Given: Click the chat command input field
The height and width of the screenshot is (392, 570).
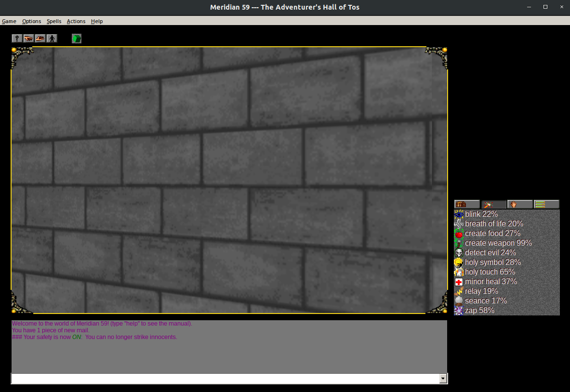Looking at the screenshot, I should (x=225, y=379).
